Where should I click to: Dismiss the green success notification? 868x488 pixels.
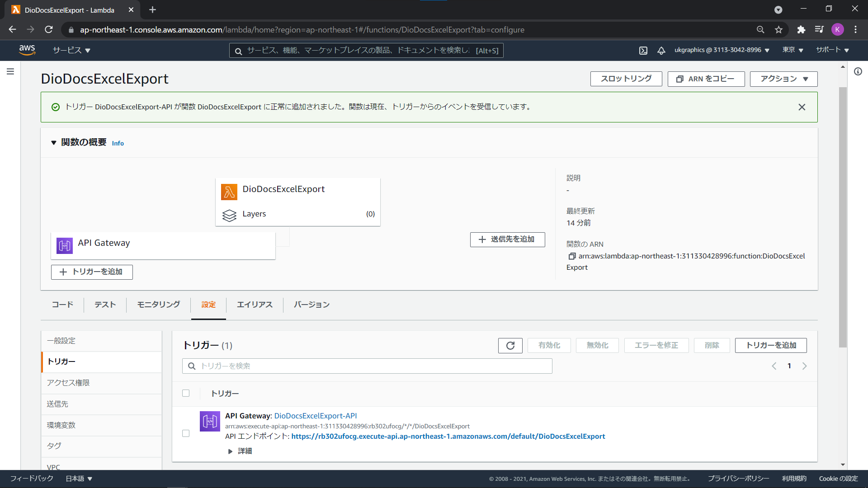click(802, 107)
